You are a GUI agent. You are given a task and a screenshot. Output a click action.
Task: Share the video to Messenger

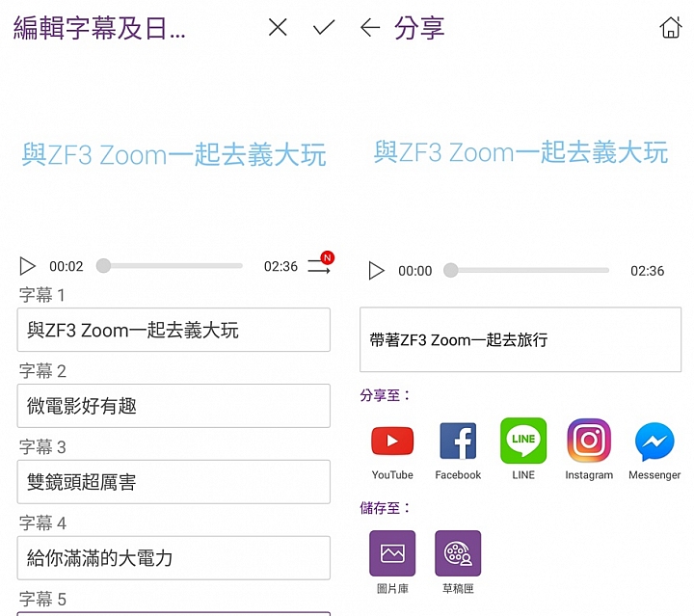[654, 451]
